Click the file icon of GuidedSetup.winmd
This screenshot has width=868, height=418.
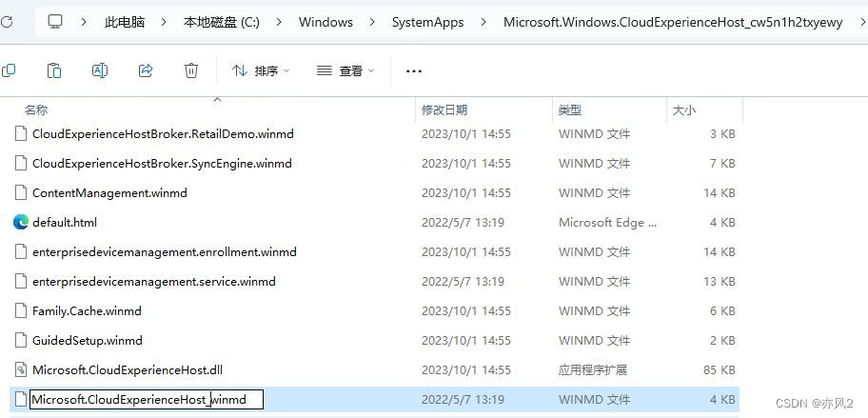[x=21, y=340]
